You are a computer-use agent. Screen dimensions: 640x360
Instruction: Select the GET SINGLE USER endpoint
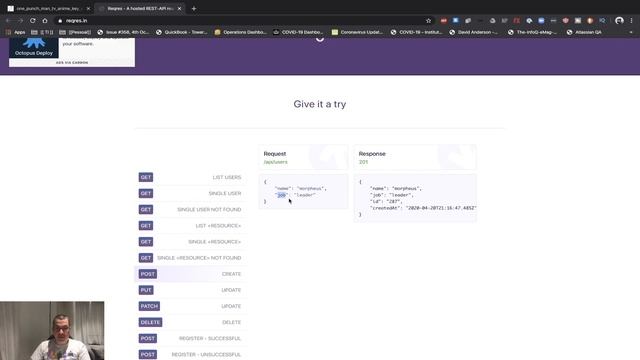[190, 193]
